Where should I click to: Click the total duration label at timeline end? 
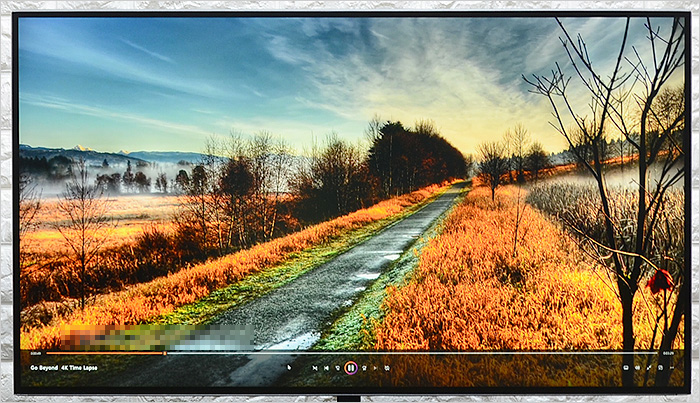(x=667, y=353)
